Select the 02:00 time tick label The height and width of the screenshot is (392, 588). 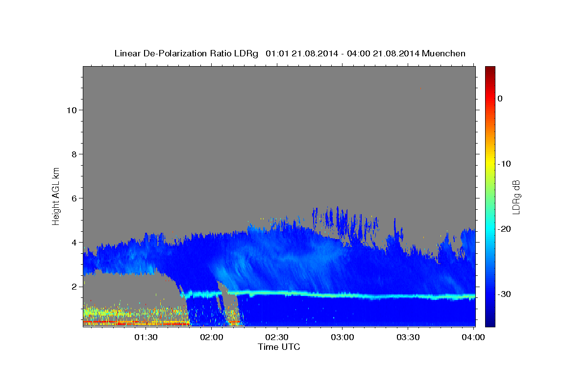pos(212,337)
